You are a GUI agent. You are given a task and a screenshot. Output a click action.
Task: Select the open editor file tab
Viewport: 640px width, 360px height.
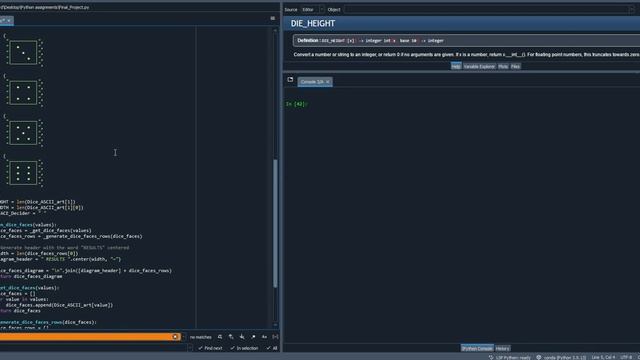click(6, 20)
